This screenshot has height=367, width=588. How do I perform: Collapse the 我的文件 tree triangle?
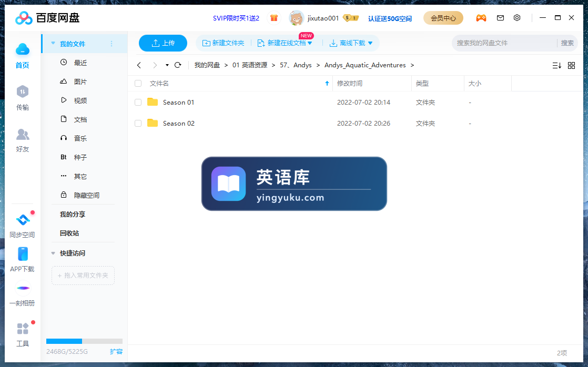click(x=53, y=44)
